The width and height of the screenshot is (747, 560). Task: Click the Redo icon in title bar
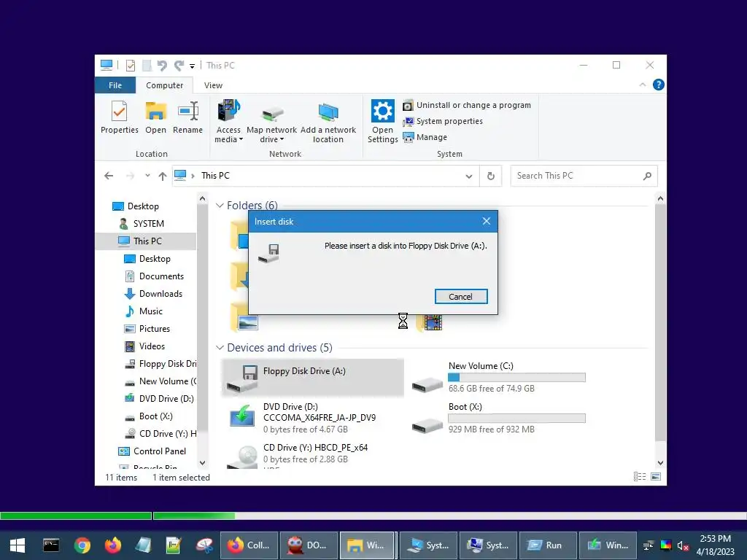tap(179, 65)
